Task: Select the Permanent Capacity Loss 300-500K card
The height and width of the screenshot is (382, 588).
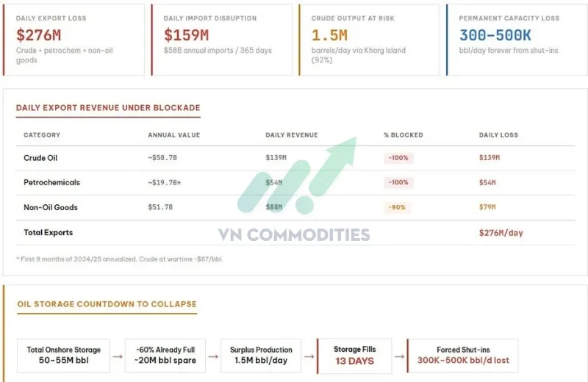Action: tap(515, 40)
